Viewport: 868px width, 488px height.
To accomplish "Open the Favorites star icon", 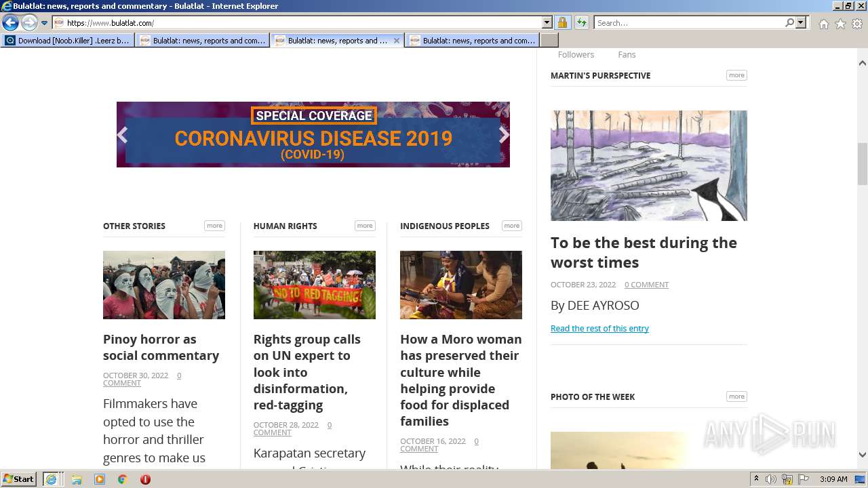I will point(840,24).
